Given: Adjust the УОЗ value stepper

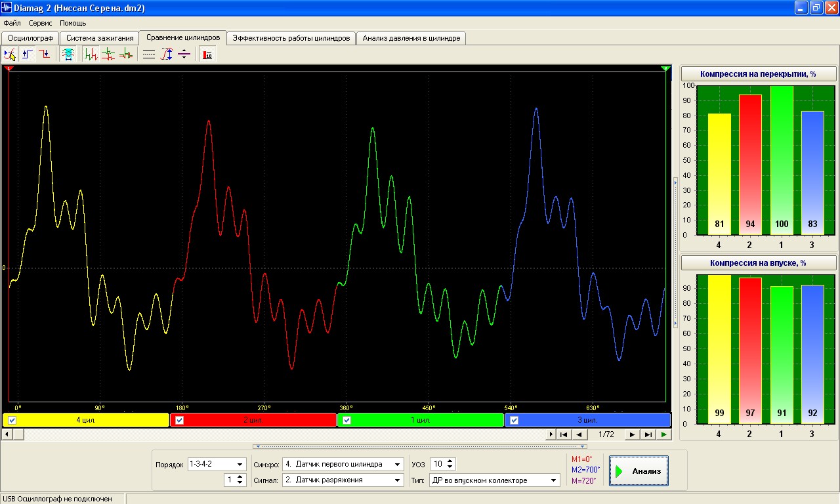Looking at the screenshot, I should [x=450, y=464].
